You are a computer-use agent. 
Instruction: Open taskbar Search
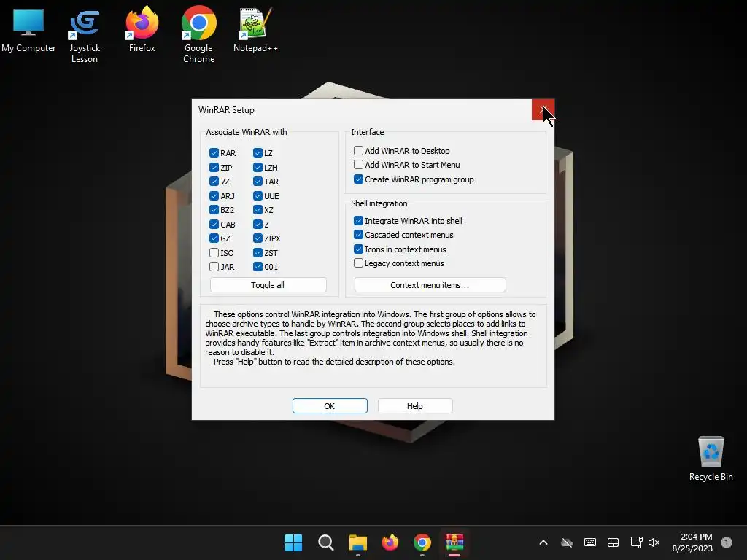tap(326, 542)
